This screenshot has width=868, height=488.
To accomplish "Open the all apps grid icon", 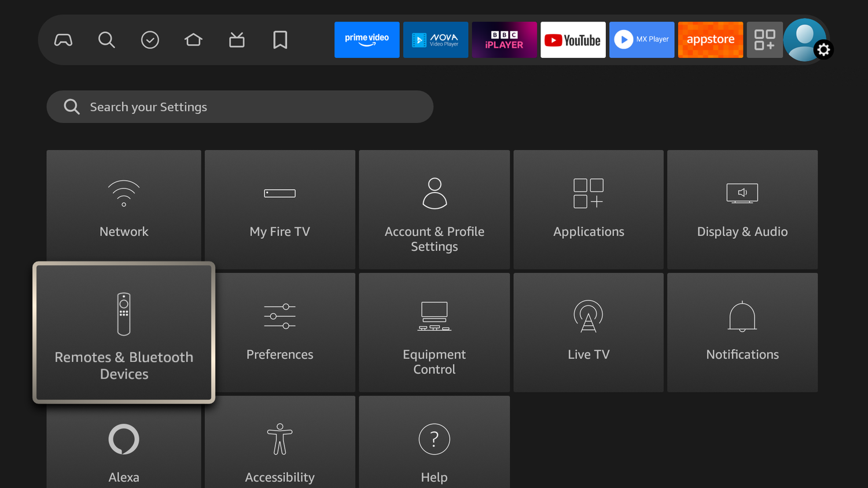I will coord(765,40).
